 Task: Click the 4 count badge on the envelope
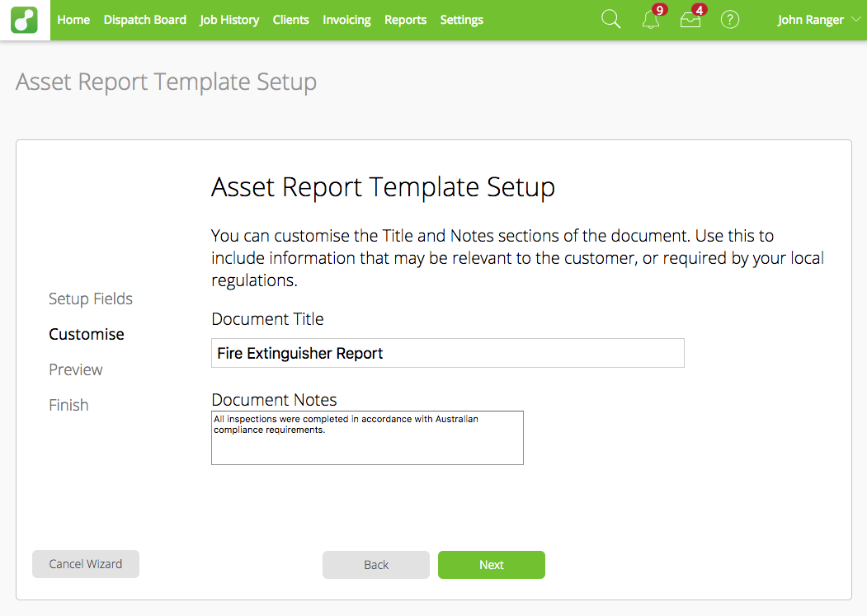click(700, 11)
